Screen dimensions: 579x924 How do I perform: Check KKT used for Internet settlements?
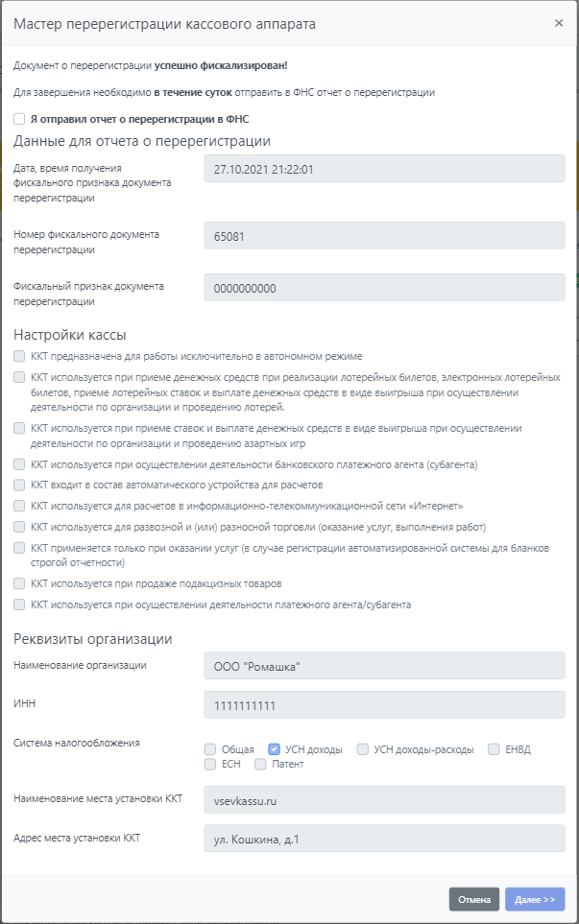point(19,506)
